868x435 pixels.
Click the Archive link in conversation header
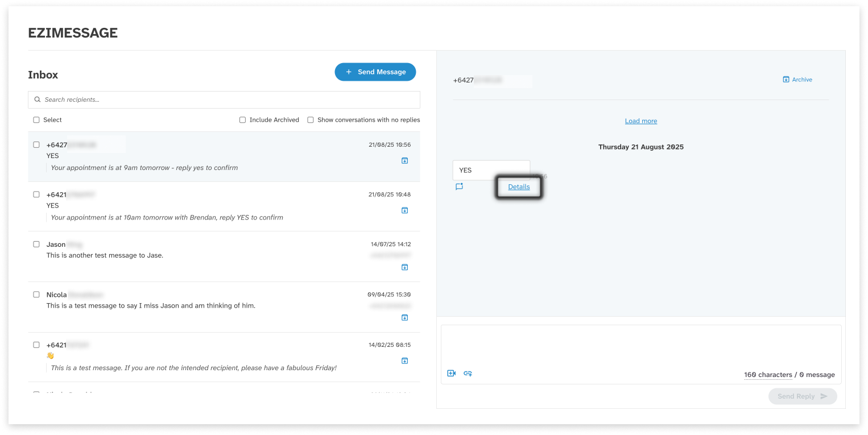click(797, 80)
